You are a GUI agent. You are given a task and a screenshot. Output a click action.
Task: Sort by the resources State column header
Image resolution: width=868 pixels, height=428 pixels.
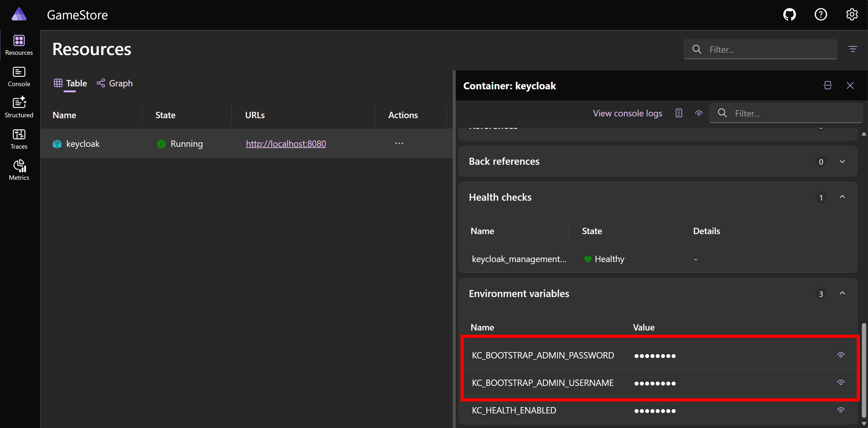(165, 115)
